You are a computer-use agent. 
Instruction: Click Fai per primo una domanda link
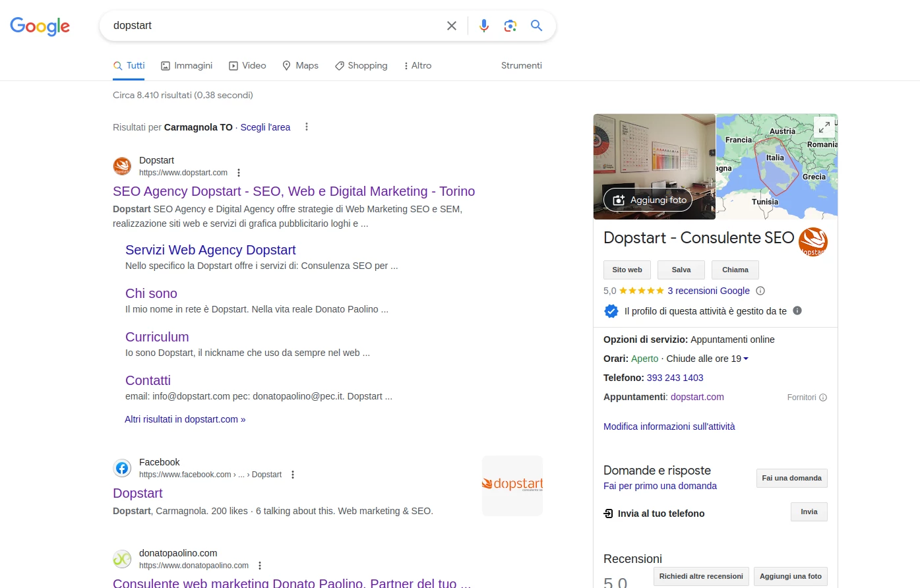pyautogui.click(x=660, y=486)
